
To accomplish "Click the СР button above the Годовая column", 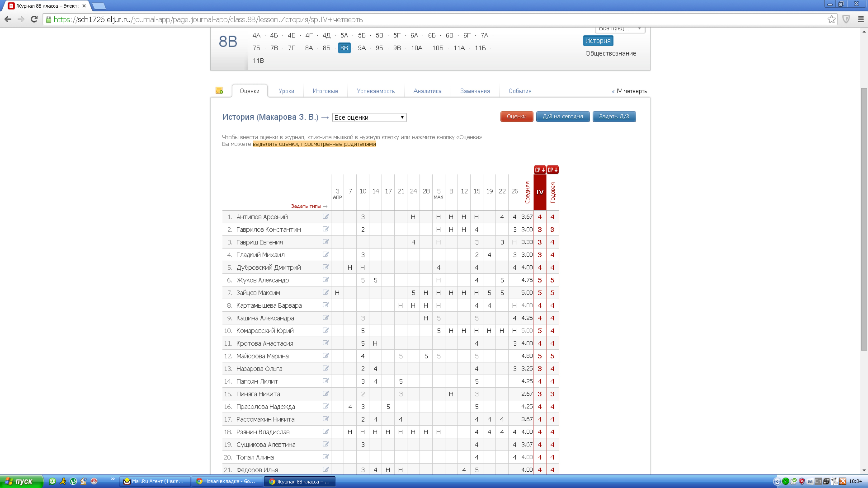I will coord(553,170).
